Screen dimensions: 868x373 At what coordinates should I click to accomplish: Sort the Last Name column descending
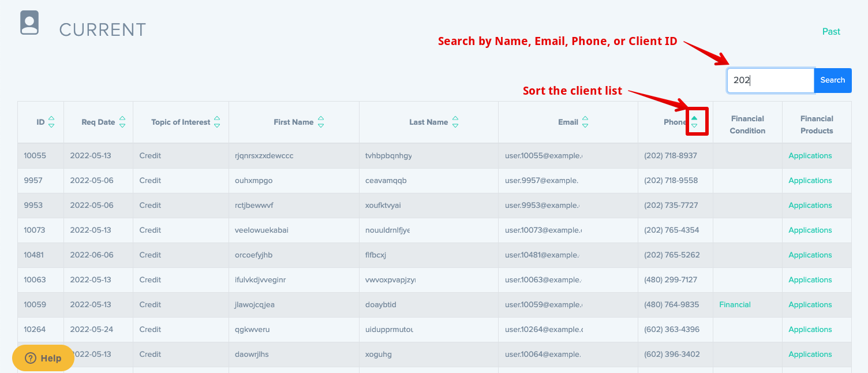455,125
